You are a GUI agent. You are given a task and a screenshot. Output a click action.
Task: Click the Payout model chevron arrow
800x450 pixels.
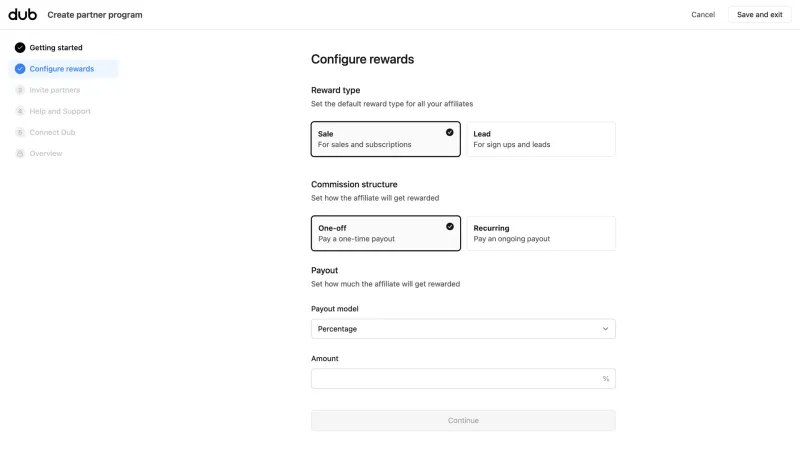(x=605, y=329)
